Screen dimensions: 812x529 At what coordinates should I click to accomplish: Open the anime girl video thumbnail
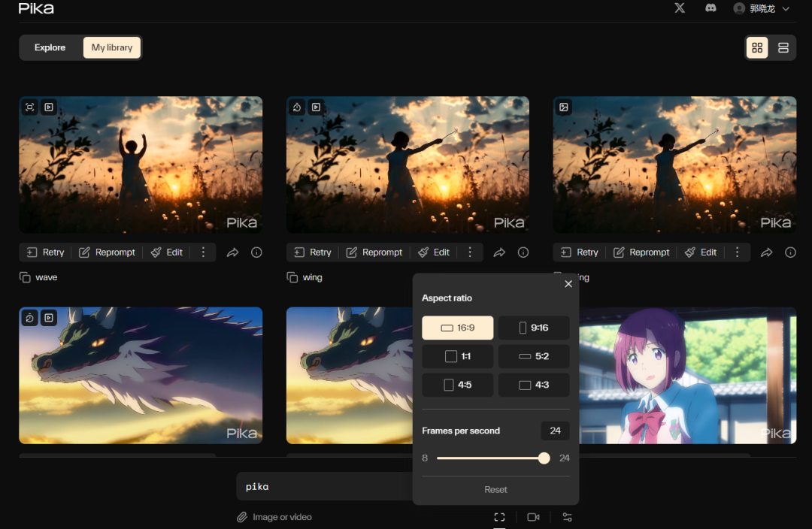pos(688,375)
